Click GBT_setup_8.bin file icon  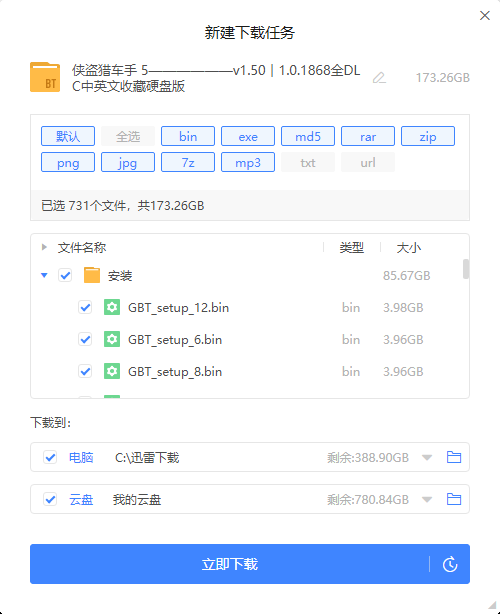tap(112, 371)
